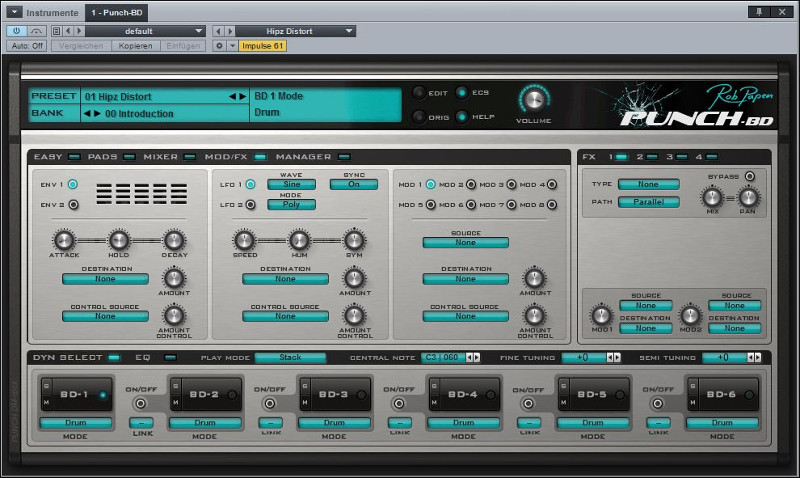Screen dimensions: 800x478
Task: Click the envelope bars display graphic
Action: (x=142, y=194)
